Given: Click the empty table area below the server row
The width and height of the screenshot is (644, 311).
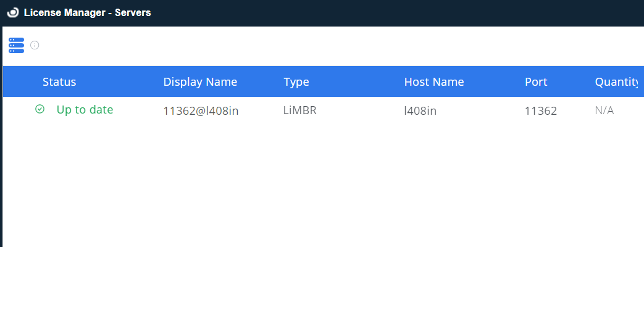Looking at the screenshot, I should 321,185.
